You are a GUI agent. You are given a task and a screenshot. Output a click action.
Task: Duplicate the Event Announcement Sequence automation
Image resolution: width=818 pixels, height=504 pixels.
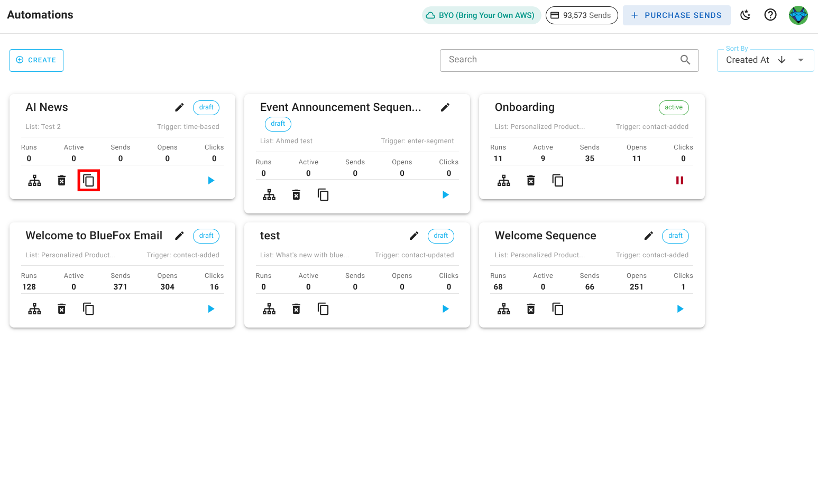point(323,195)
